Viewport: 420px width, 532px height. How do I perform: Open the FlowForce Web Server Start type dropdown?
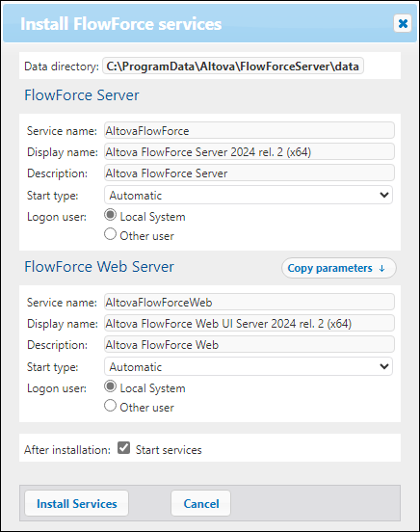[x=249, y=366]
